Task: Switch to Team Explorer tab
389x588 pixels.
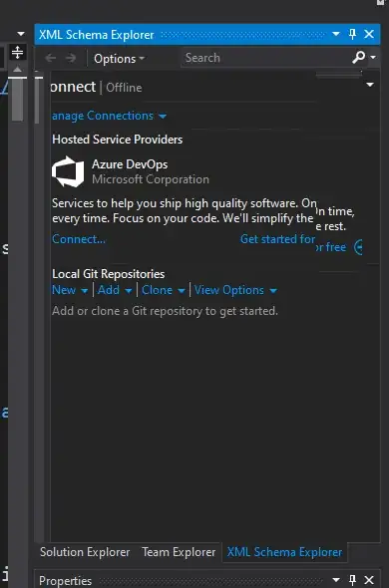Action: (179, 552)
